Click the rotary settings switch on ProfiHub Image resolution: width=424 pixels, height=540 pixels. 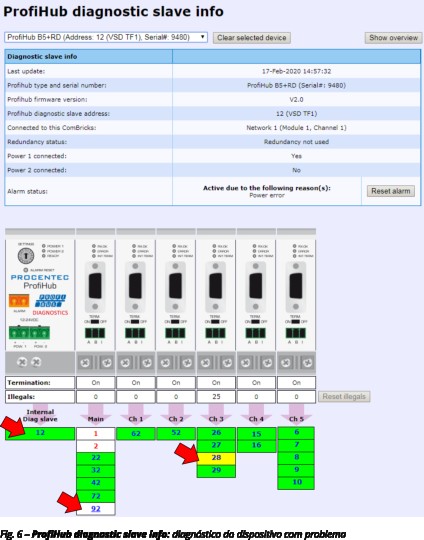[x=26, y=256]
